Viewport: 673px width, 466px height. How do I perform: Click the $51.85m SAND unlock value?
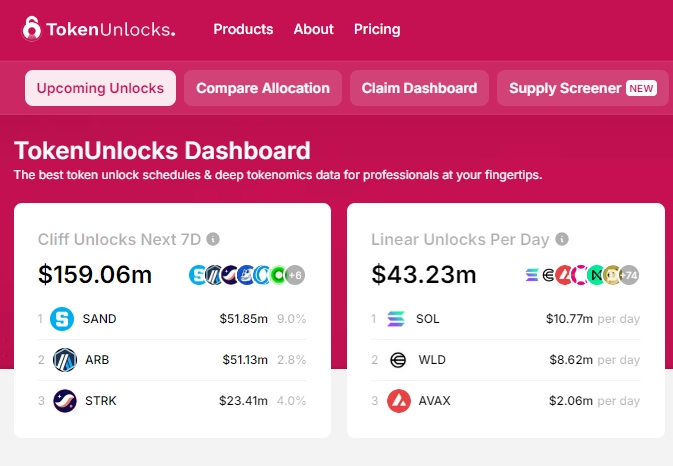coord(243,319)
